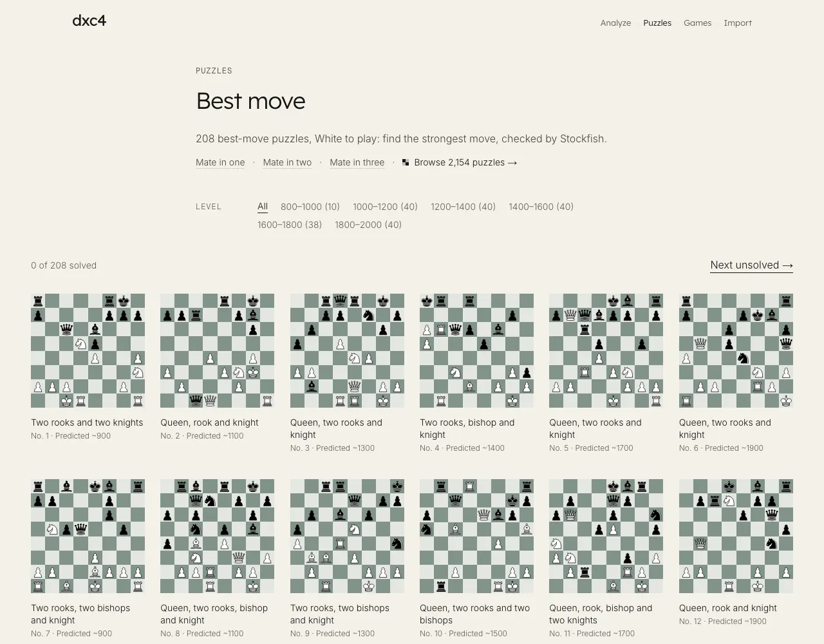
Task: Click the dxc4 site logo
Action: tap(89, 21)
